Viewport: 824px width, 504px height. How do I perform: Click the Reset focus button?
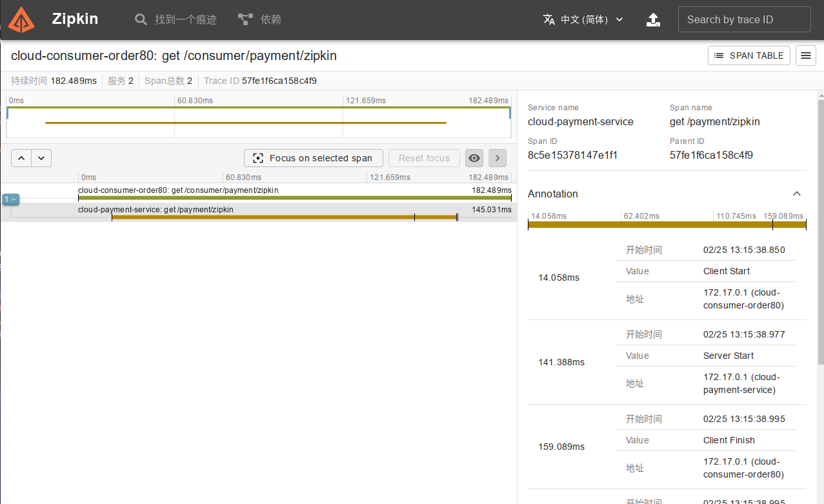pyautogui.click(x=424, y=158)
